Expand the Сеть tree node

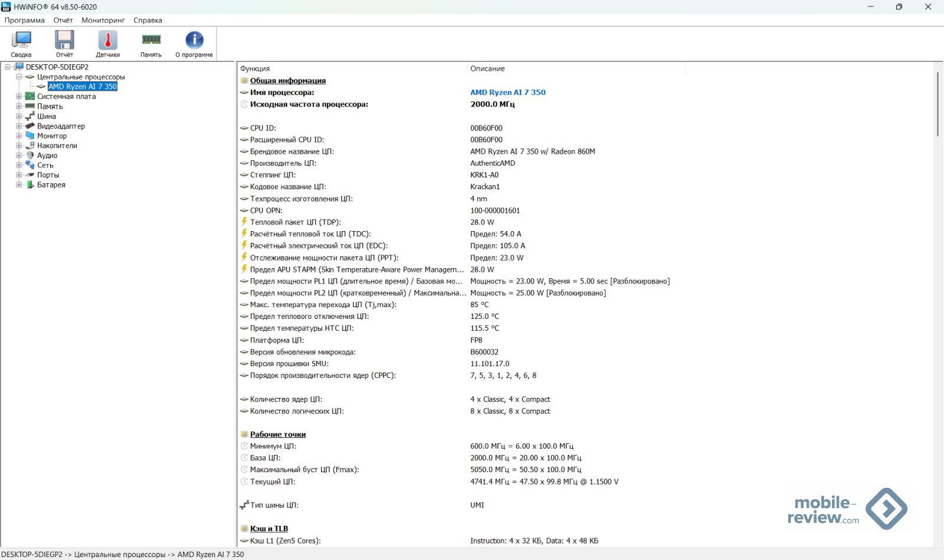19,165
